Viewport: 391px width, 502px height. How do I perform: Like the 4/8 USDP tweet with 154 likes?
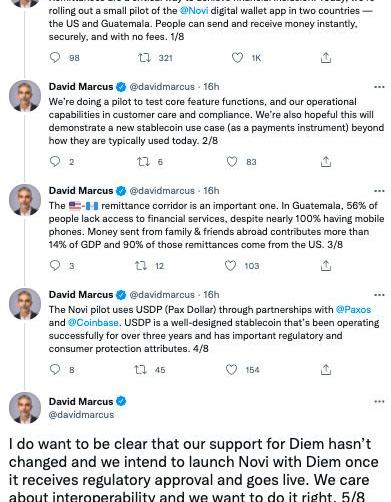point(231,370)
